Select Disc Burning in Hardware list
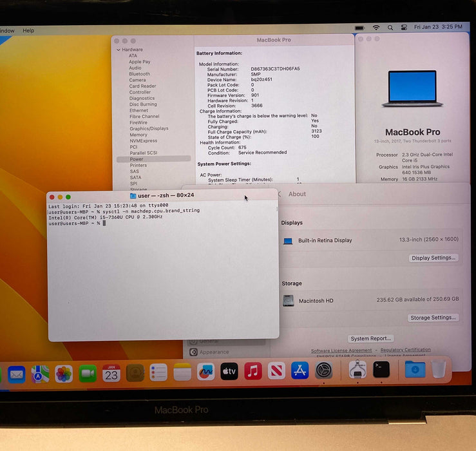 [x=143, y=104]
